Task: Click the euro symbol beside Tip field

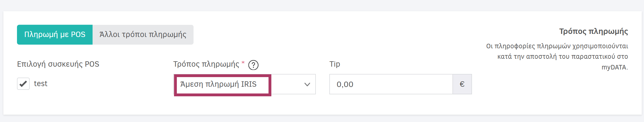Action: coord(462,84)
